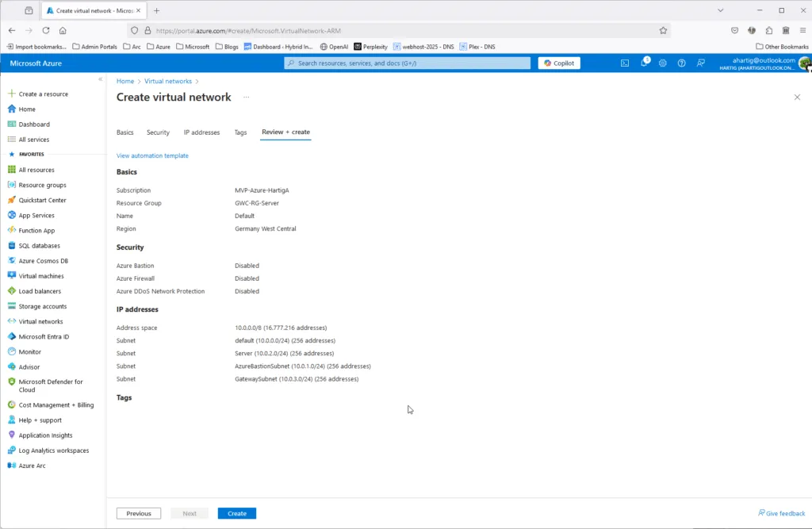Open Cloud Shell from the top bar

[x=625, y=63]
